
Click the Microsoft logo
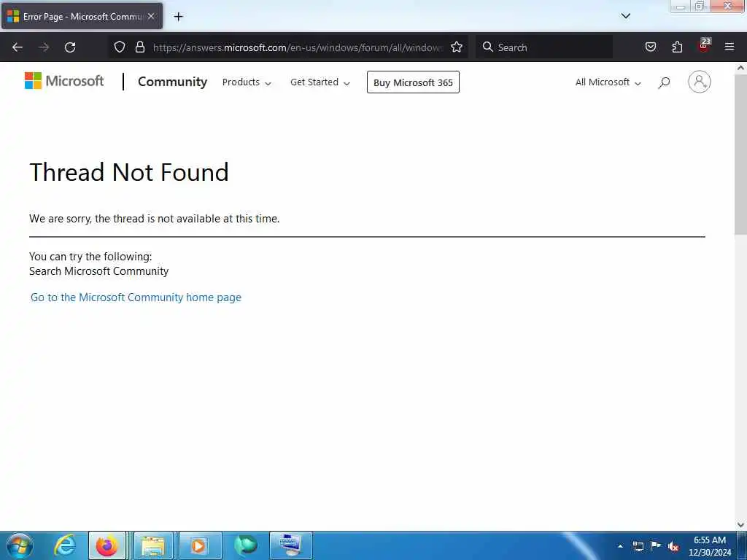[64, 81]
